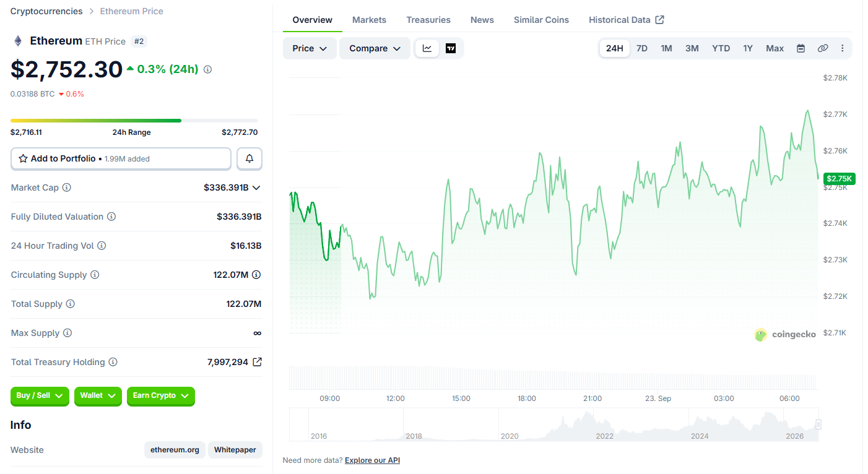Viewport: 868px width, 474px height.
Task: Click the $2,772.70 range high value
Action: click(240, 132)
